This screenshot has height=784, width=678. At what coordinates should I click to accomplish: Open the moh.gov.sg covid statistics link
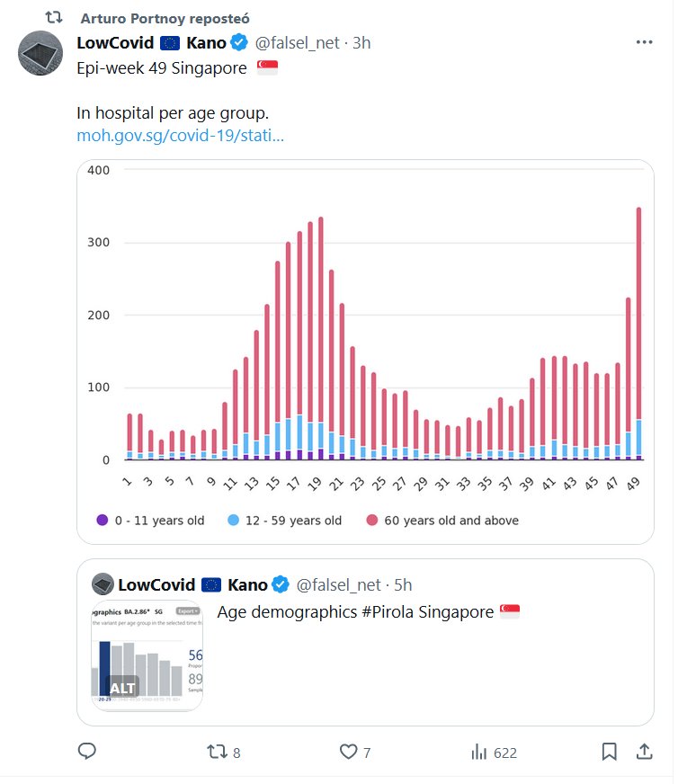point(181,136)
